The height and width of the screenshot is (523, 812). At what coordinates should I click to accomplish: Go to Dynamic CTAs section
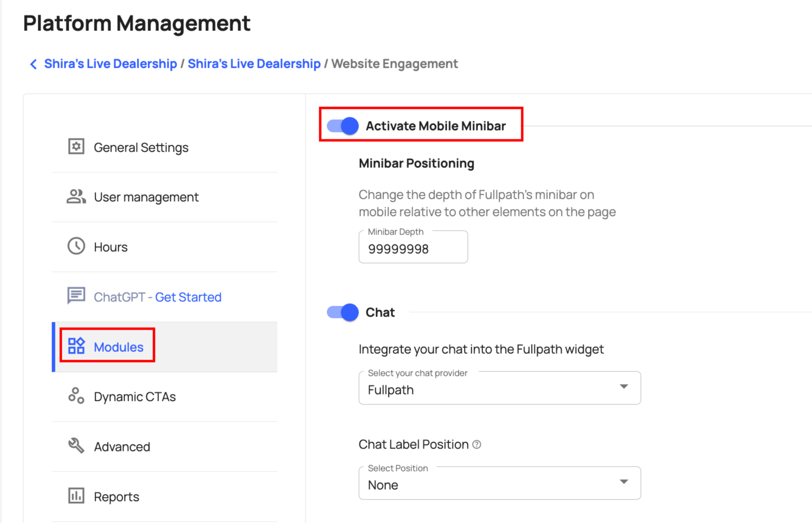[135, 397]
